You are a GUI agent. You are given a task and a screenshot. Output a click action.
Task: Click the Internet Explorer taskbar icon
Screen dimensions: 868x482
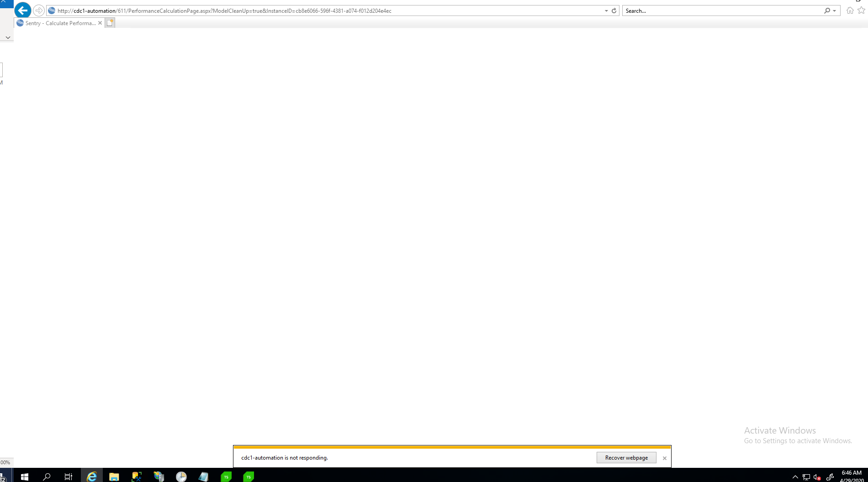point(92,477)
